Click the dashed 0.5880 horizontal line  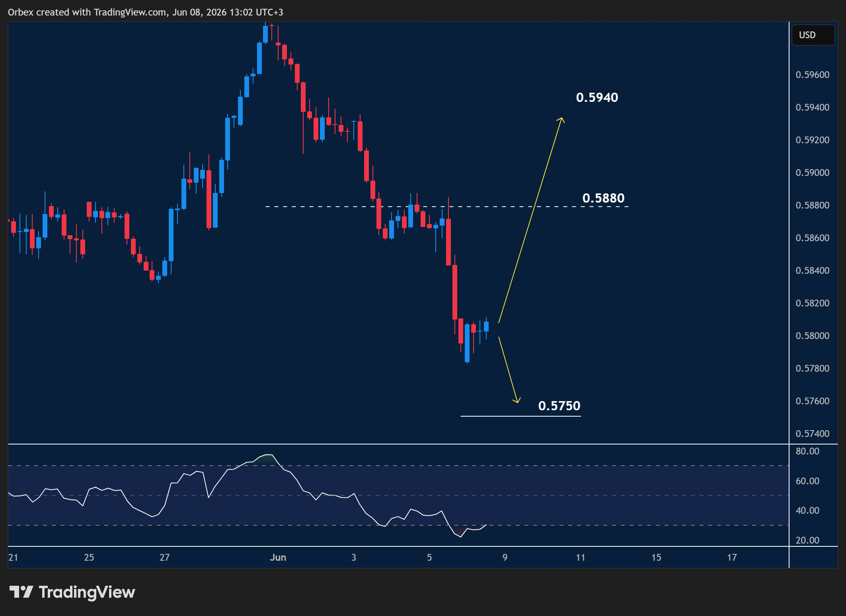pyautogui.click(x=447, y=207)
